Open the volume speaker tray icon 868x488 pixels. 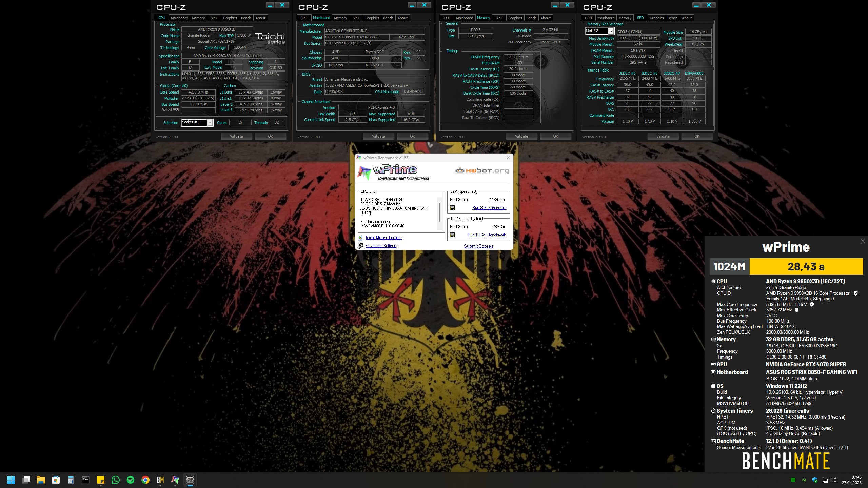(834, 480)
